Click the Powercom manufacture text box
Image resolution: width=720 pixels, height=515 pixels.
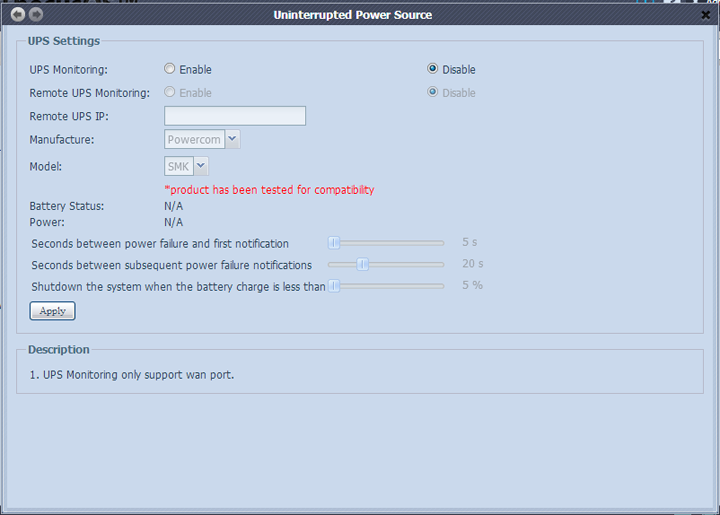coord(194,139)
